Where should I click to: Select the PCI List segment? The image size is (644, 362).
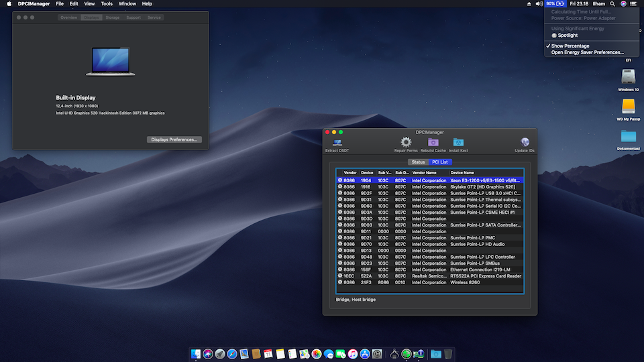[440, 162]
